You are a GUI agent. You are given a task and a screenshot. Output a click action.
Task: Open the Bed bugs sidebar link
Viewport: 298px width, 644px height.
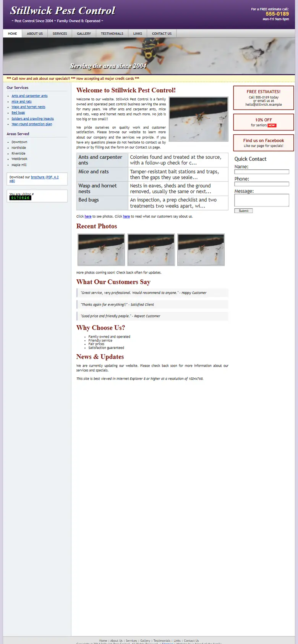18,113
